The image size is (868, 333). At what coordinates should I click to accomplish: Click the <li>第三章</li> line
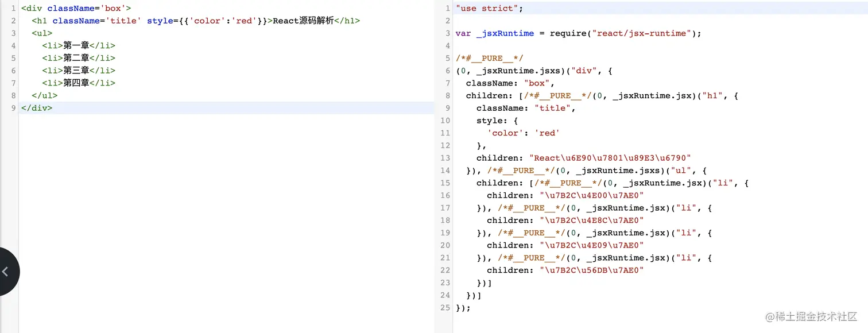coord(79,71)
